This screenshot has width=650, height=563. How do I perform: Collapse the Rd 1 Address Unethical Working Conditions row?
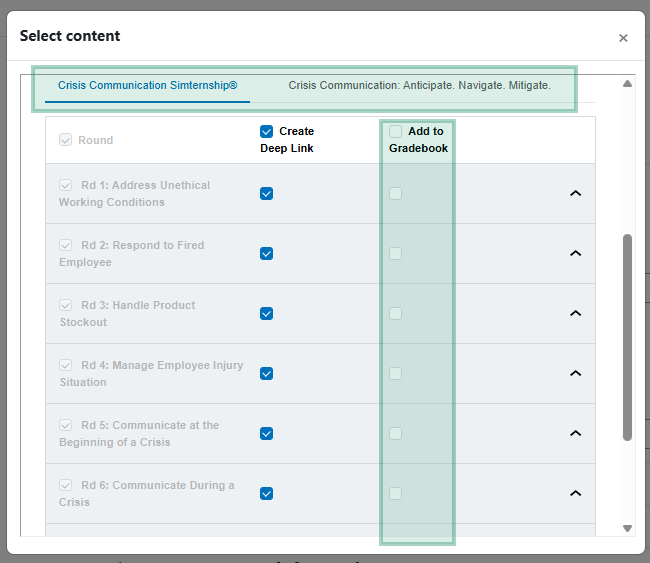pyautogui.click(x=575, y=193)
